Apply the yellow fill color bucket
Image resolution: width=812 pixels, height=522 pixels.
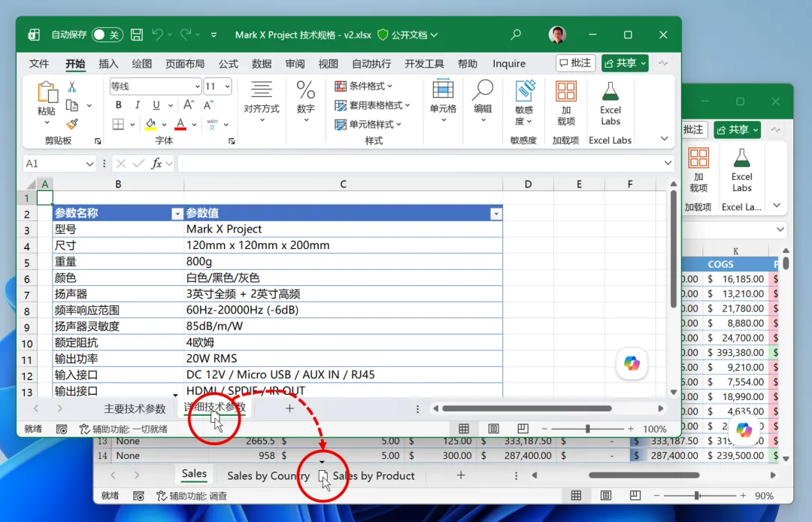coord(150,124)
